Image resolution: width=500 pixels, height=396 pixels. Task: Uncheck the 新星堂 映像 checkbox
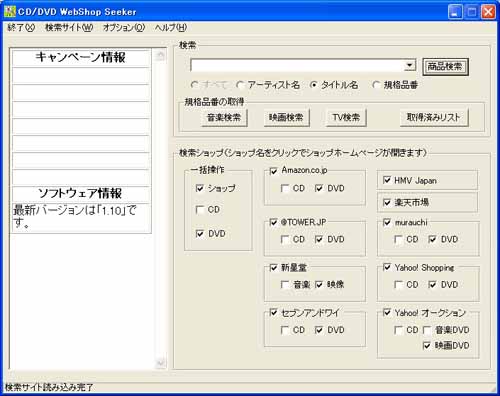(x=319, y=285)
